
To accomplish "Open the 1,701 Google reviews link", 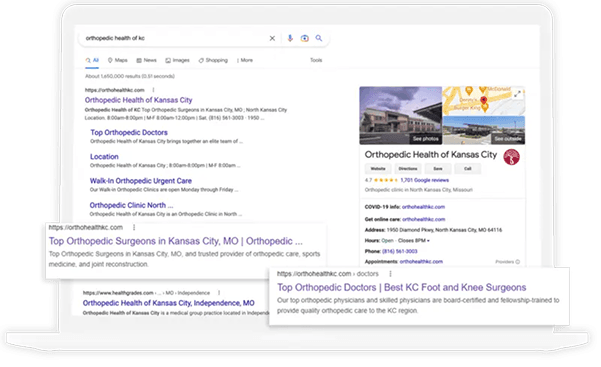I will pyautogui.click(x=424, y=180).
